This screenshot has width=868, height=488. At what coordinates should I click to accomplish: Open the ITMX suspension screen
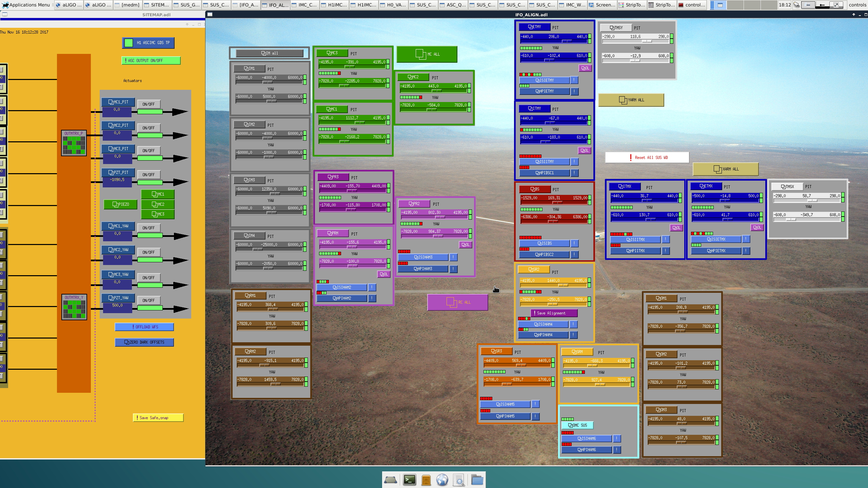point(625,186)
